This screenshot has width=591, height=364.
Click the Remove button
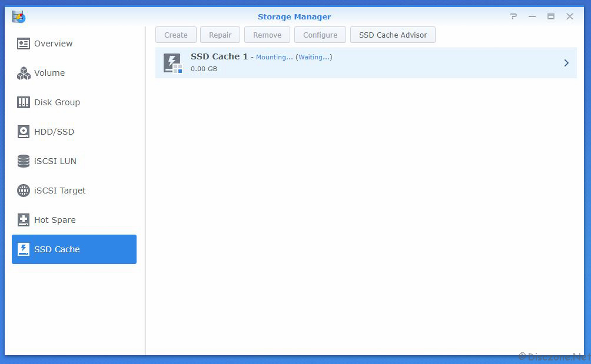pyautogui.click(x=267, y=35)
